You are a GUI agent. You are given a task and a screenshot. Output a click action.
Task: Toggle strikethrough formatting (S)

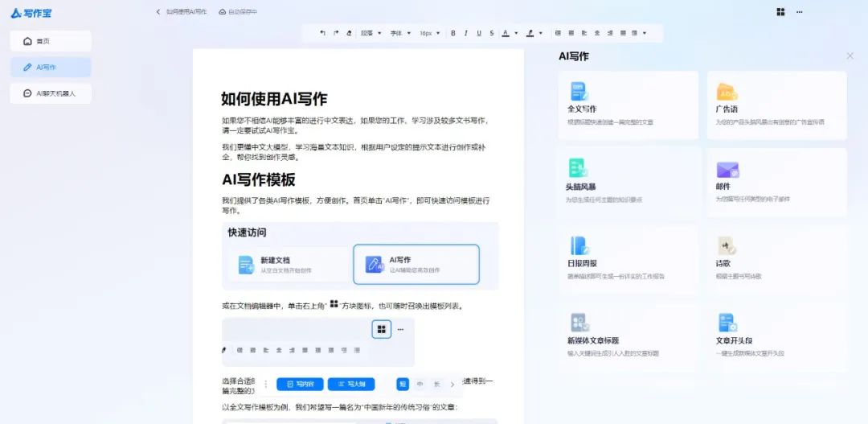[x=492, y=33]
